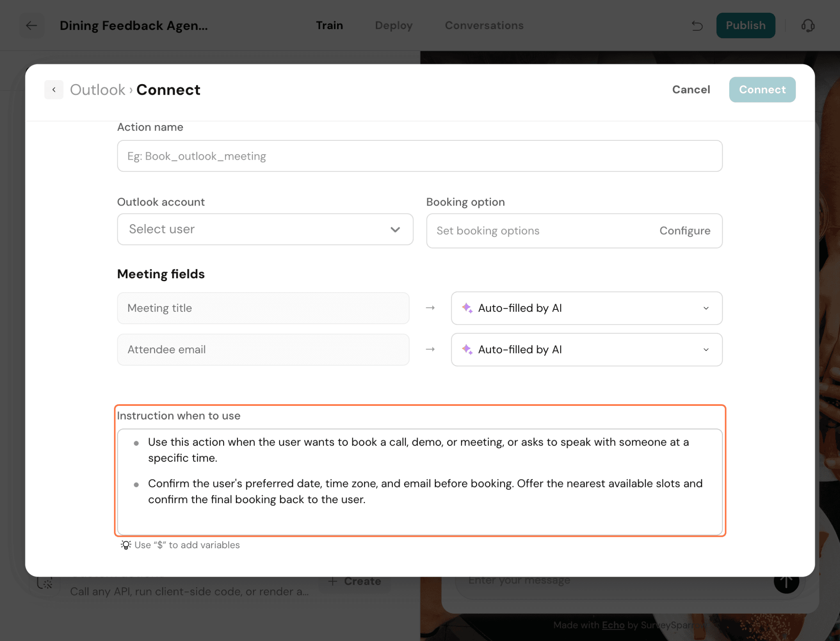The image size is (840, 641).
Task: Publish the agent
Action: [746, 25]
